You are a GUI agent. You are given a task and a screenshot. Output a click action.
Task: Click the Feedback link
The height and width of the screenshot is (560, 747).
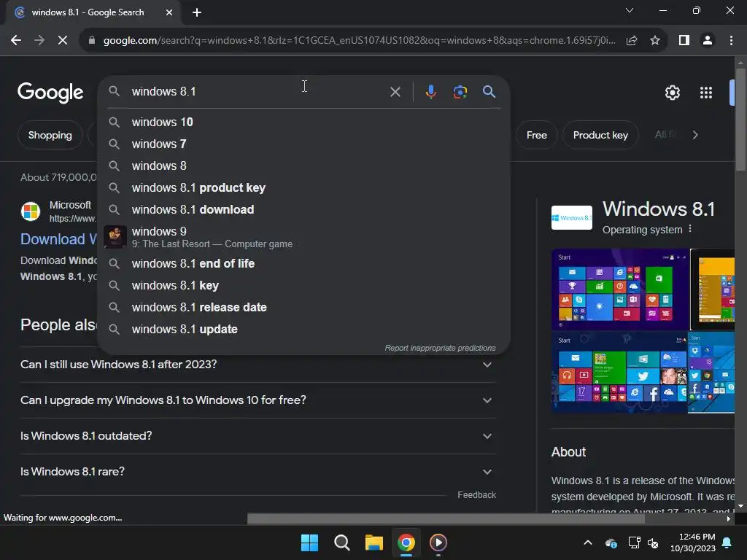pyautogui.click(x=476, y=495)
